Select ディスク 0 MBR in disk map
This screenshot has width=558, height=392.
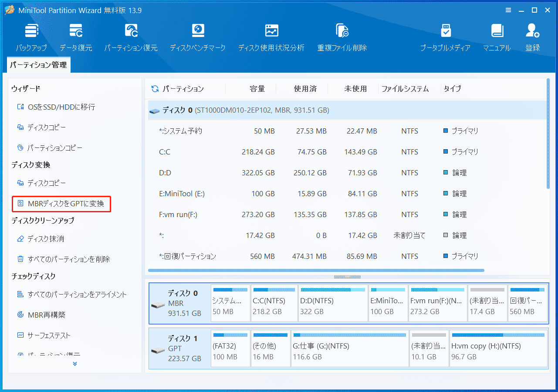(x=179, y=303)
